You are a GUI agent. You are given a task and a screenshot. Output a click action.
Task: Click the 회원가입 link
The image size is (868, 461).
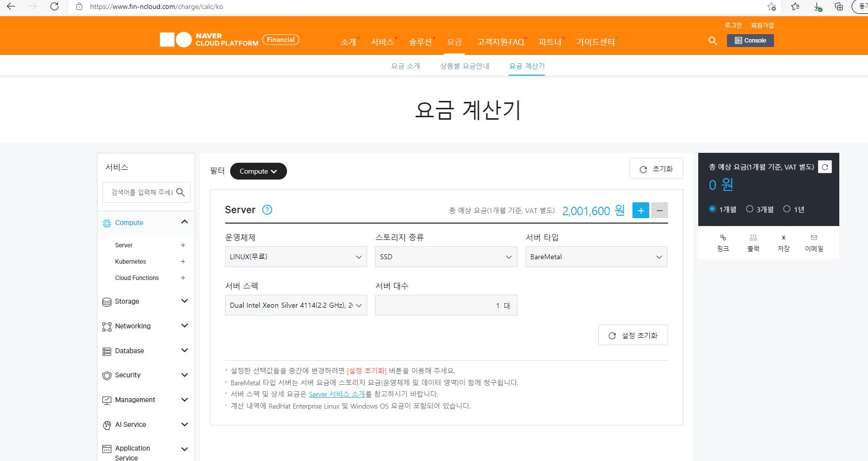762,25
